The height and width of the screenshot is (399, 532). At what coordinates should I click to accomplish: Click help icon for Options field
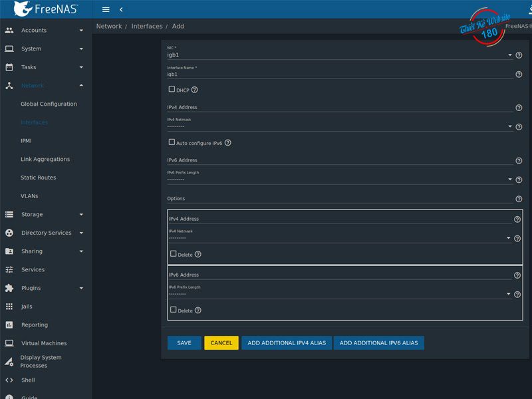(519, 199)
